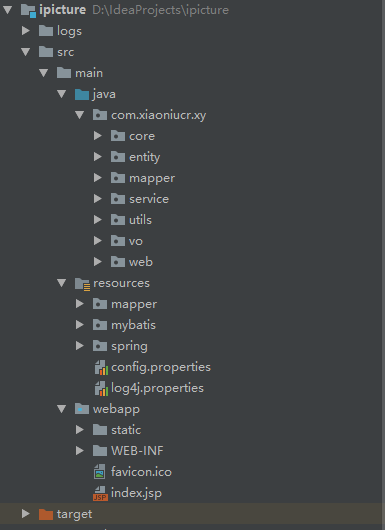This screenshot has height=530, width=385.
Task: Select the service package
Action: pos(149,199)
